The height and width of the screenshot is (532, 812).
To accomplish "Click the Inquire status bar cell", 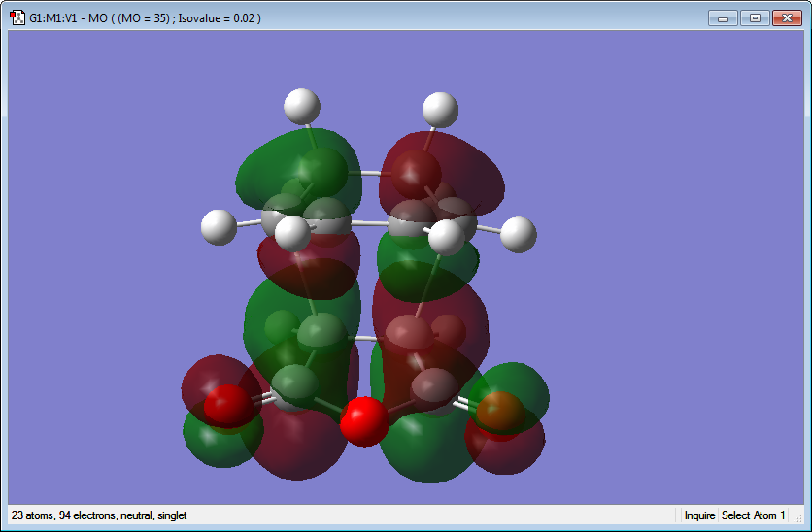I will tap(699, 515).
